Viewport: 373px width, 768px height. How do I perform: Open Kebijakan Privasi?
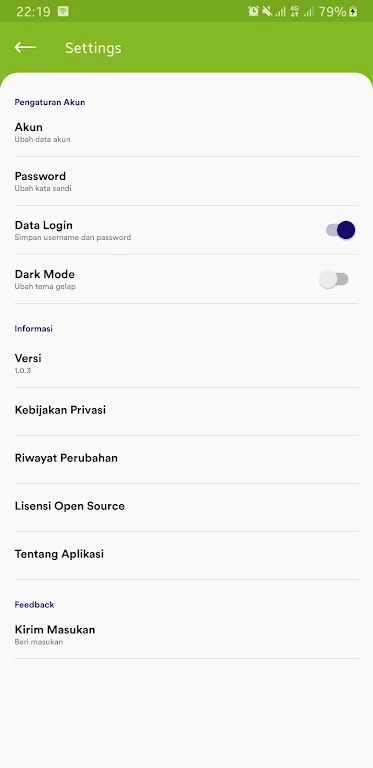click(x=186, y=410)
